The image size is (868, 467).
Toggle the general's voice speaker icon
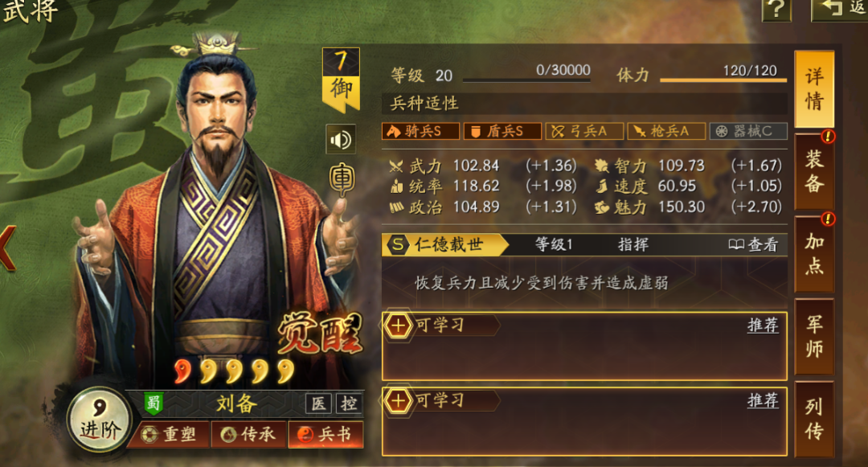coord(341,139)
